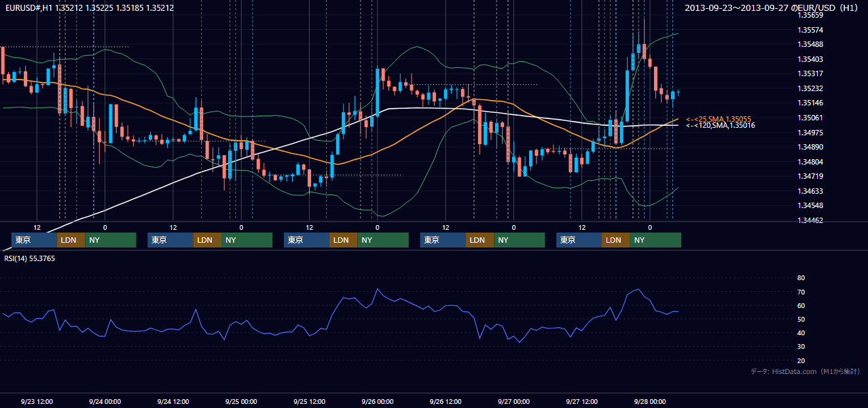The height and width of the screenshot is (408, 868).
Task: Select the 2013-09-23〜2013-09-27 EUR/USD (H1) heading
Action: (772, 8)
